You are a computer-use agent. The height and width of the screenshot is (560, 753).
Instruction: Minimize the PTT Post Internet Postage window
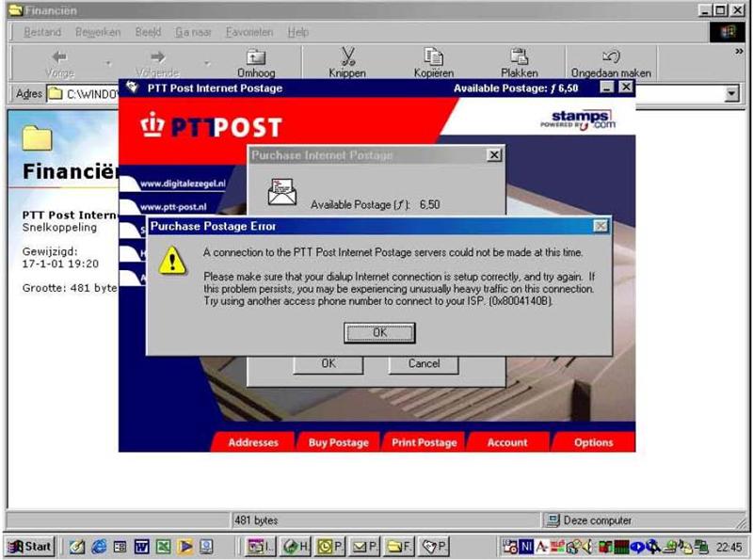(x=607, y=87)
